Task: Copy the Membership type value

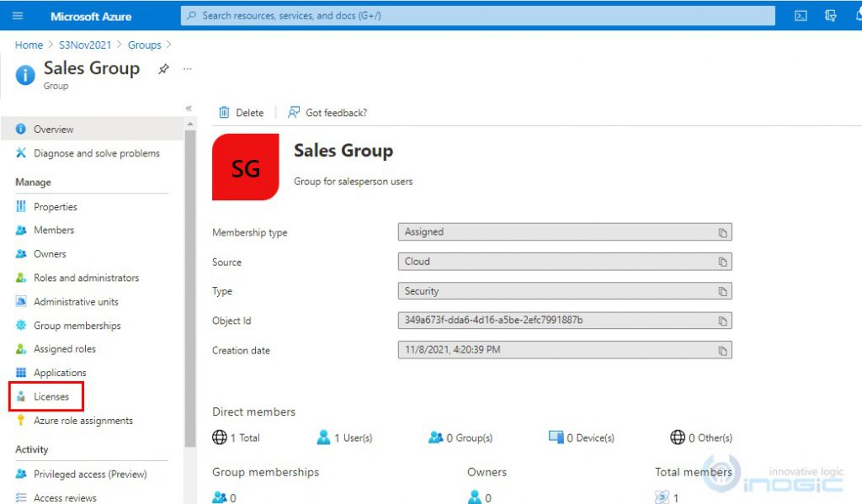Action: pyautogui.click(x=722, y=232)
